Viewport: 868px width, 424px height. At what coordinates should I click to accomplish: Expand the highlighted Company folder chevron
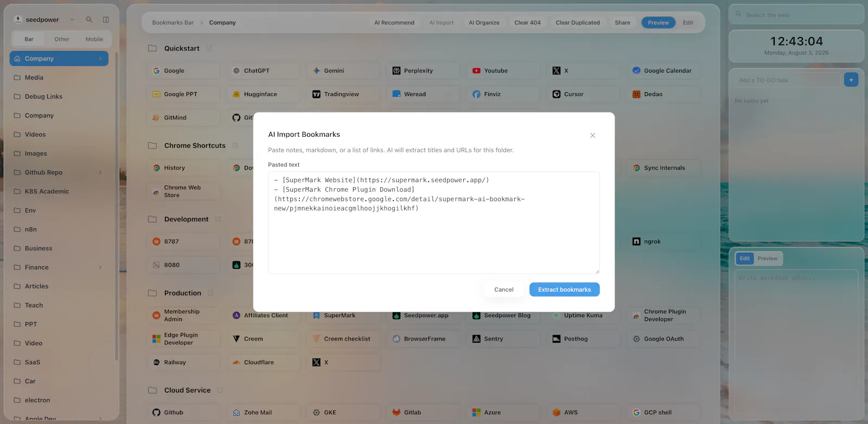click(x=100, y=59)
